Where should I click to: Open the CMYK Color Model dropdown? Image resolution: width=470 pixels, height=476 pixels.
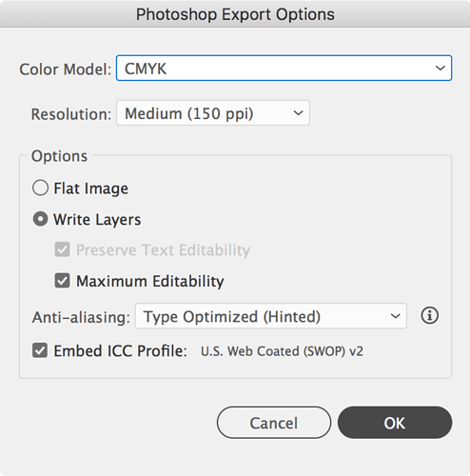(284, 68)
